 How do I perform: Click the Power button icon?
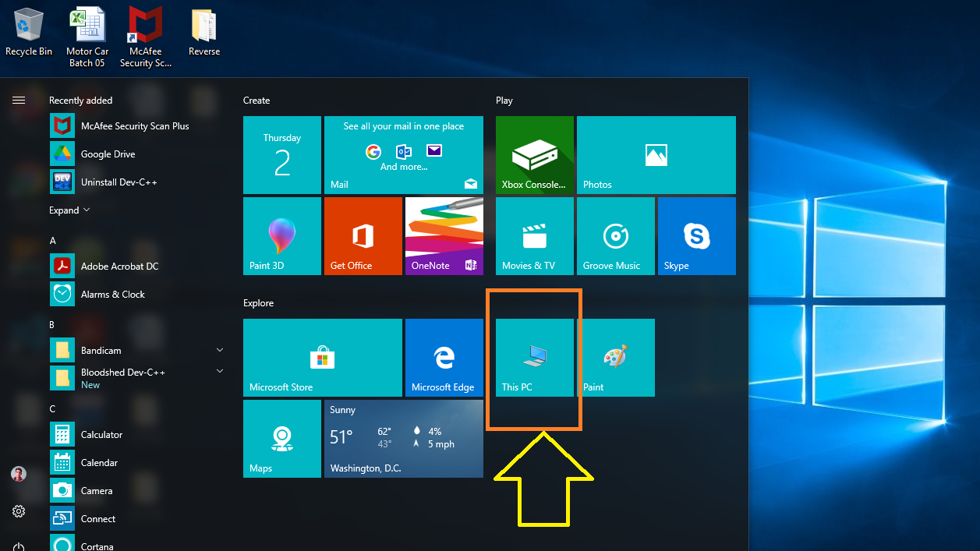tap(19, 546)
